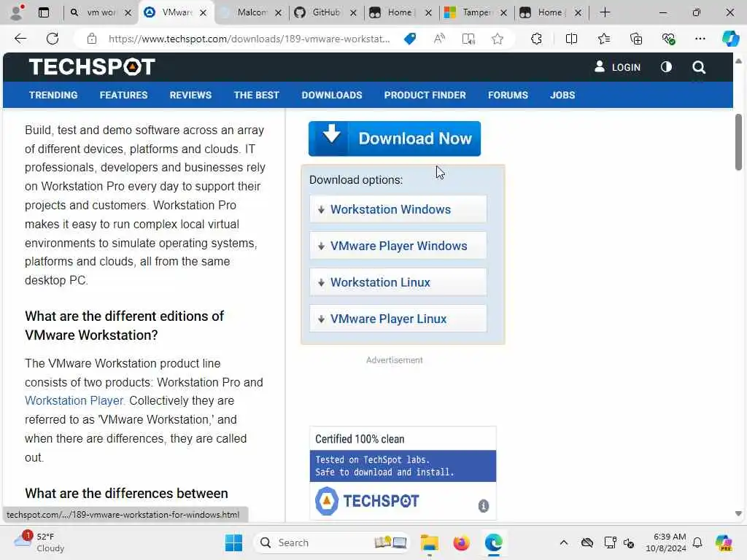Click the muted volume tray icon

[x=629, y=542]
